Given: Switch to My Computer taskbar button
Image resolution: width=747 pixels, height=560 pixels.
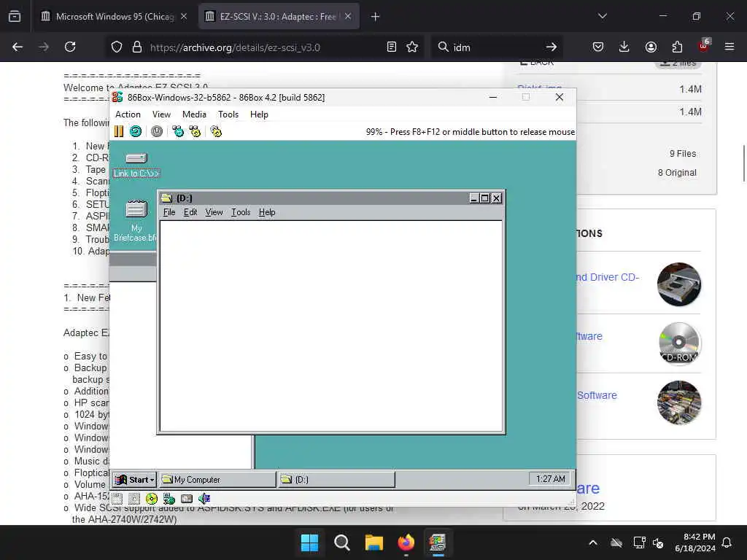Looking at the screenshot, I should [x=217, y=480].
